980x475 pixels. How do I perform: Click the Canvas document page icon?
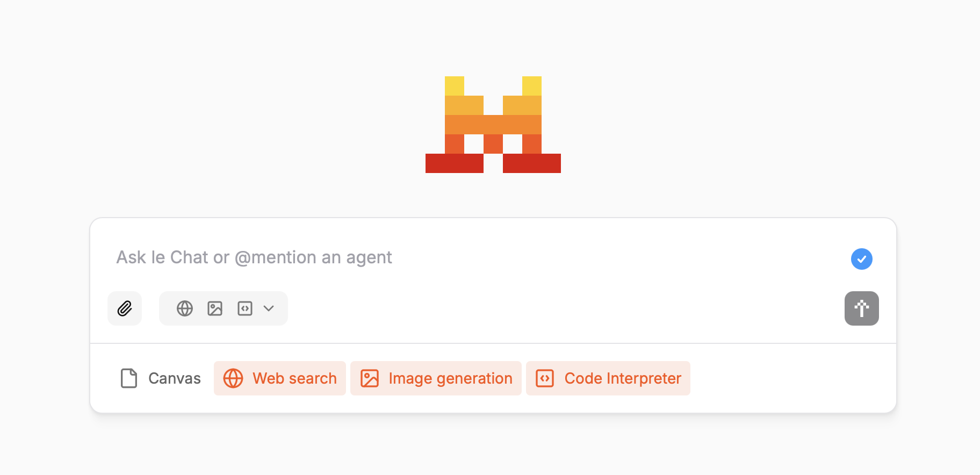click(129, 378)
